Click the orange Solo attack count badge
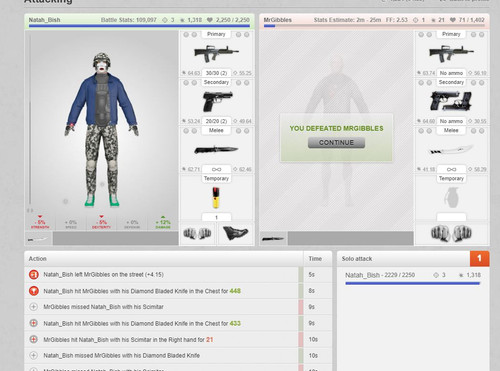 coord(479,258)
